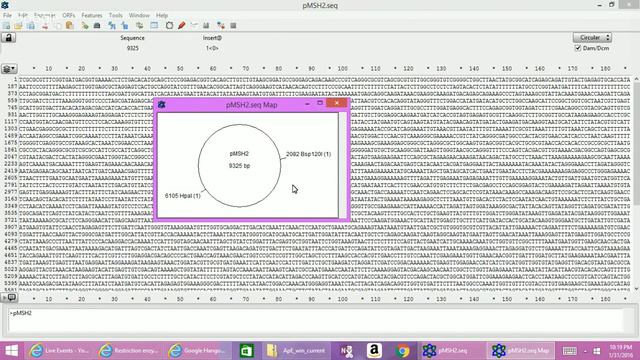Screen dimensions: 640x360
Task: Click the 2082 Bsp120I site label on map
Action: [x=309, y=154]
